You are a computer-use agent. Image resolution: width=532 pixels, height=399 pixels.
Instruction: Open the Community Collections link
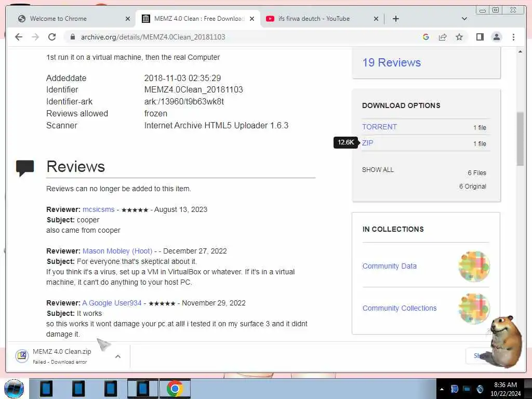pos(400,308)
